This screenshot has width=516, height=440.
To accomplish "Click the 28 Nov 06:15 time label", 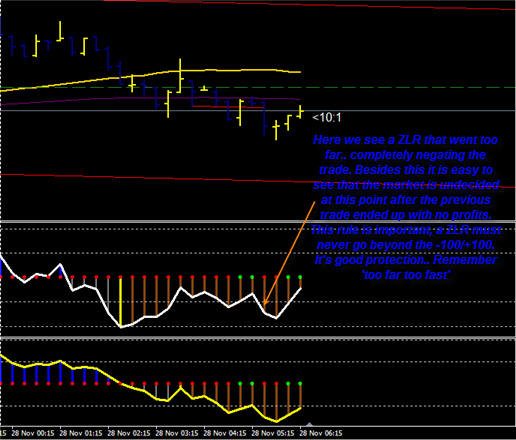I will 321,433.
